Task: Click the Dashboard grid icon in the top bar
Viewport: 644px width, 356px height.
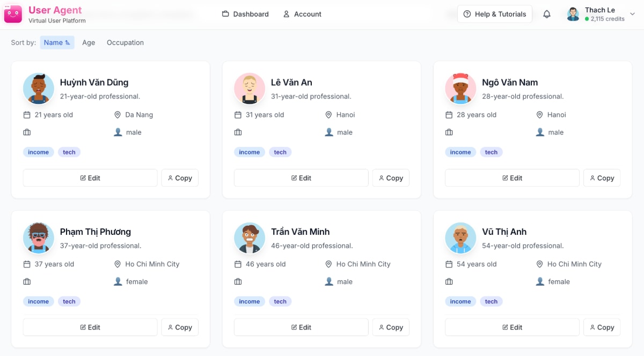Action: point(225,14)
